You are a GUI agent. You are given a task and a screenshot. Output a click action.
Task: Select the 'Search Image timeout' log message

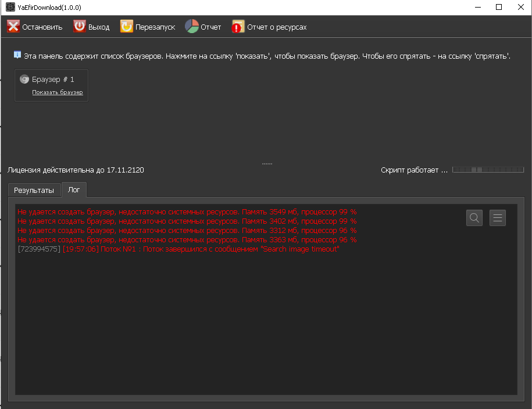point(300,249)
